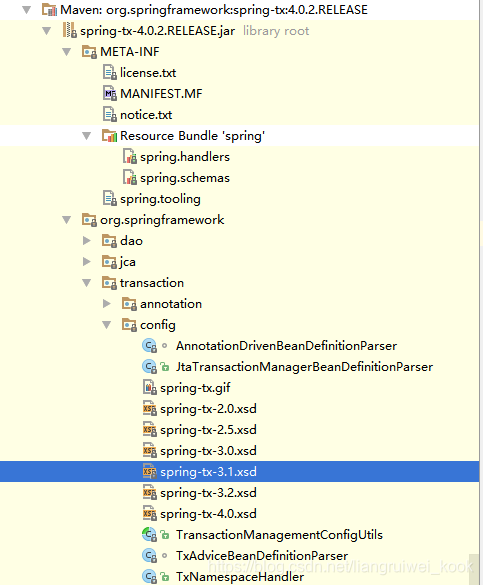The image size is (483, 585).
Task: Select JtaTransactionManagerBeanDefinitionParser class name
Action: (304, 367)
